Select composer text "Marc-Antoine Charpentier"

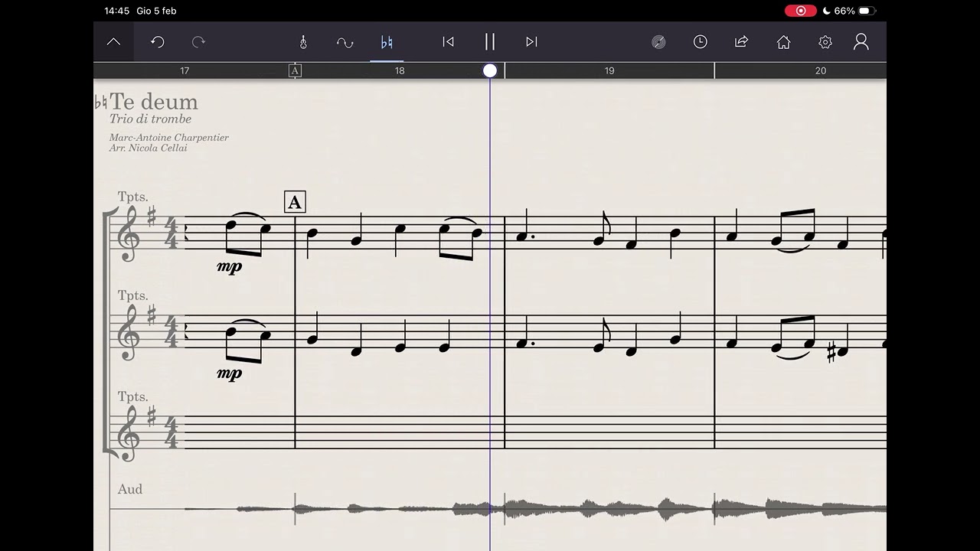click(x=169, y=138)
